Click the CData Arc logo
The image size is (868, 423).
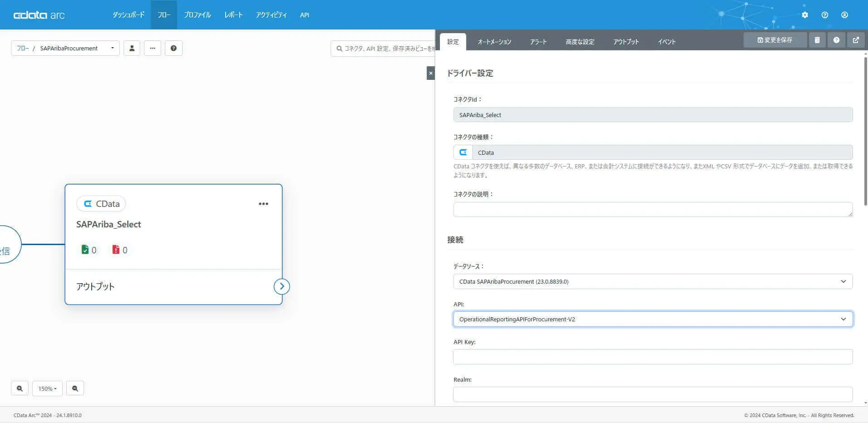39,15
